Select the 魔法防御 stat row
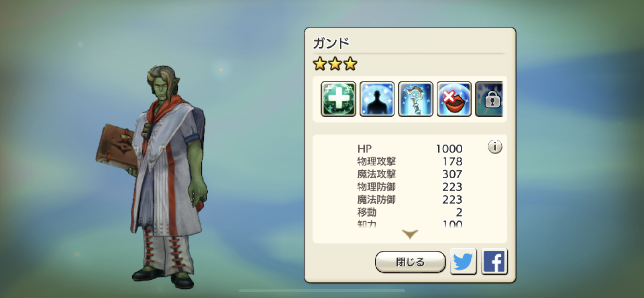 [410, 200]
